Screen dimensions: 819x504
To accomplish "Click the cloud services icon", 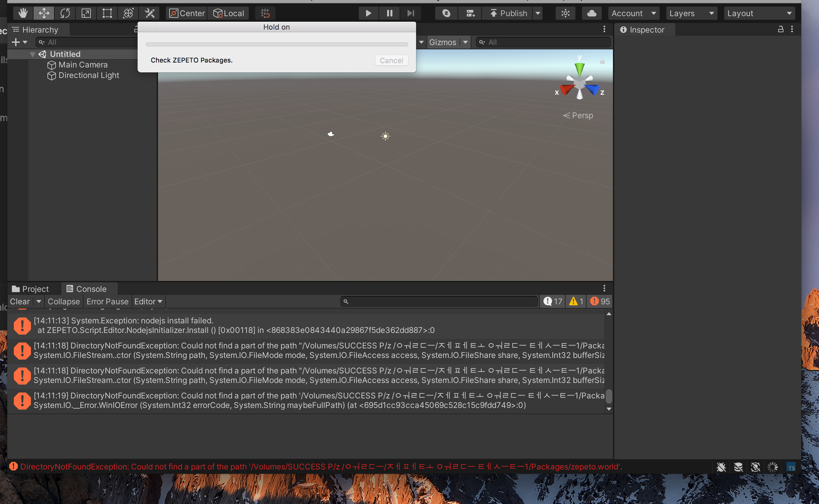I will pos(592,13).
